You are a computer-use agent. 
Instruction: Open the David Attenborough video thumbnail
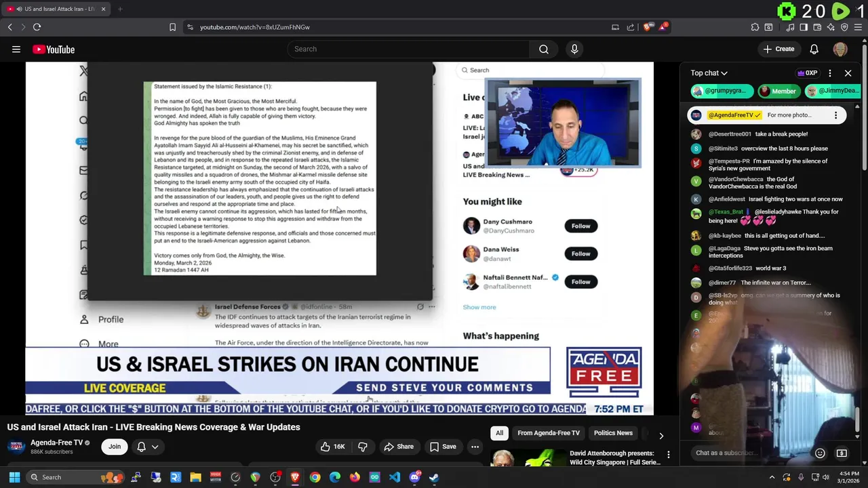528,457
